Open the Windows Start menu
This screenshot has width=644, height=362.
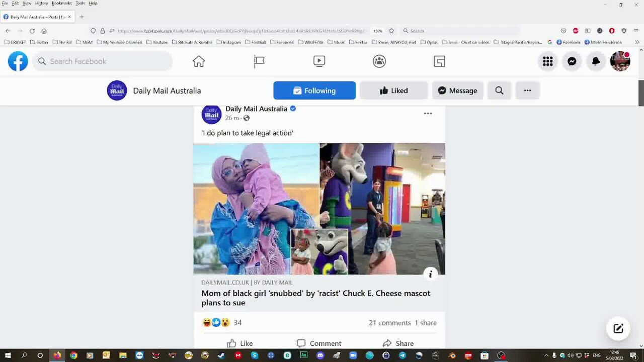8,355
